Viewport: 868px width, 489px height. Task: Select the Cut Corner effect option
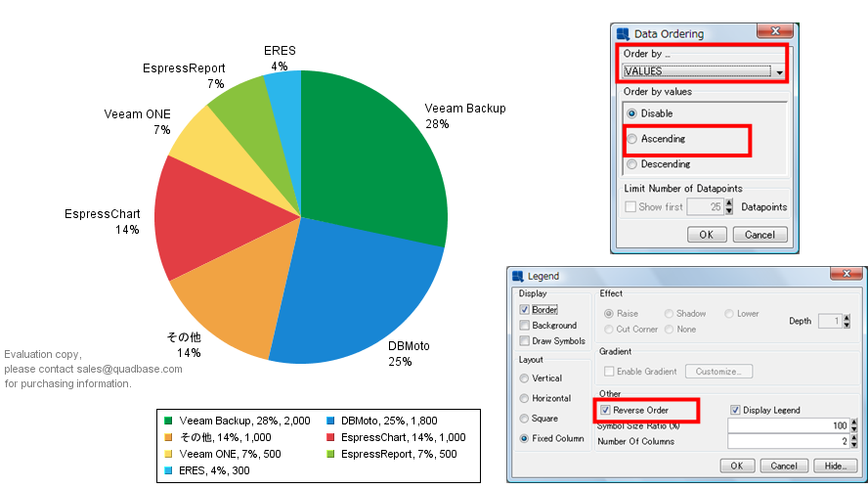point(609,330)
